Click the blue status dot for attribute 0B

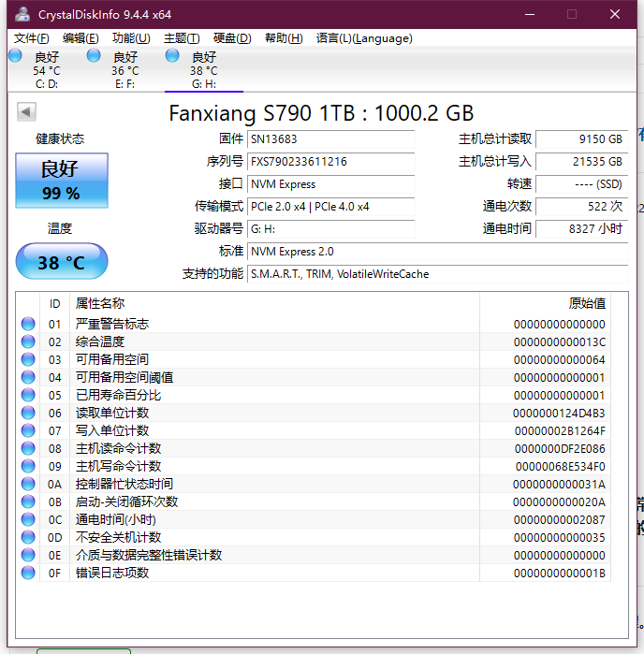coord(28,501)
